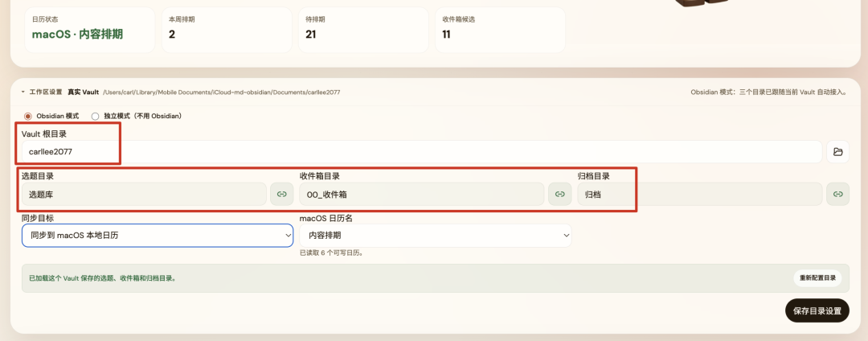Screen dimensions: 868x341
Task: Open the macOS 日历名 dropdown
Action: (x=435, y=236)
